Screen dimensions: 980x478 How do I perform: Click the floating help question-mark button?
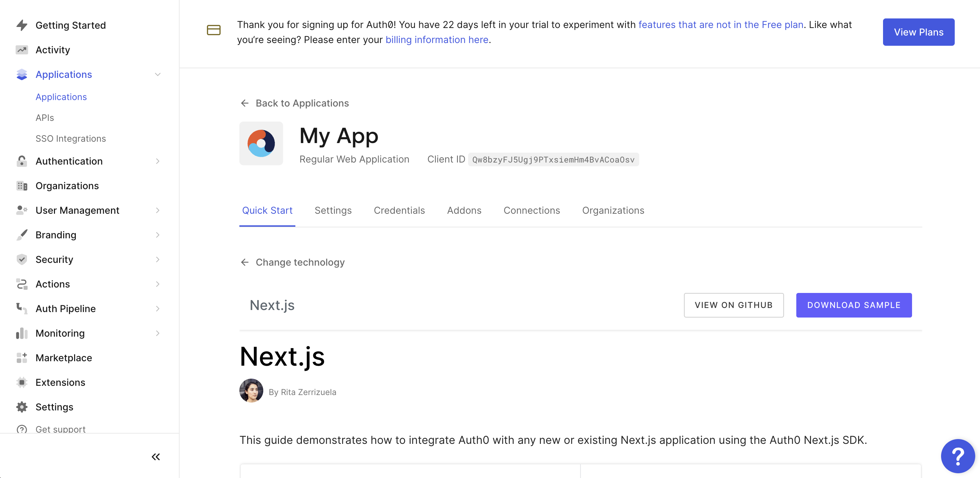[957, 456]
